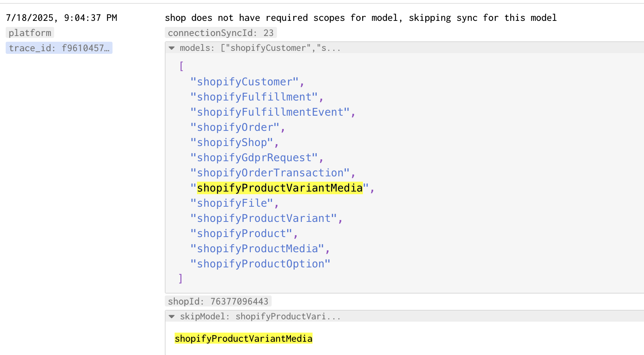
Task: Click highlighted skipModel value shopifyProductVariantMedia
Action: tap(244, 339)
